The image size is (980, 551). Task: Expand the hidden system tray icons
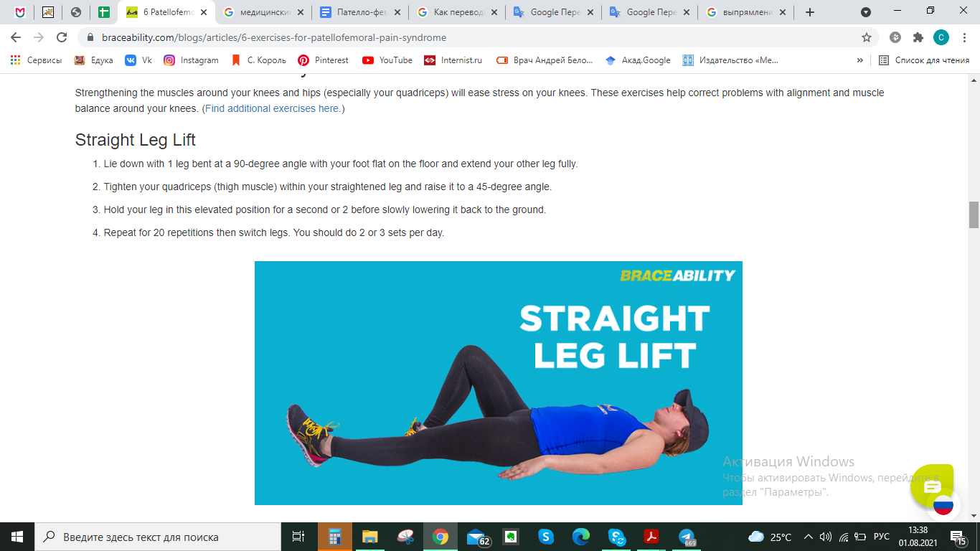click(x=809, y=537)
